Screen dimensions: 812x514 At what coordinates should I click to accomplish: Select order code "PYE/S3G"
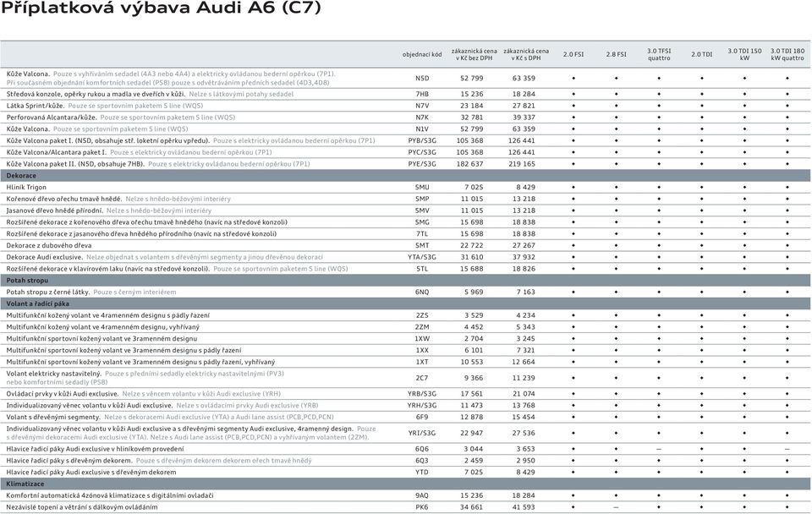tap(422, 164)
